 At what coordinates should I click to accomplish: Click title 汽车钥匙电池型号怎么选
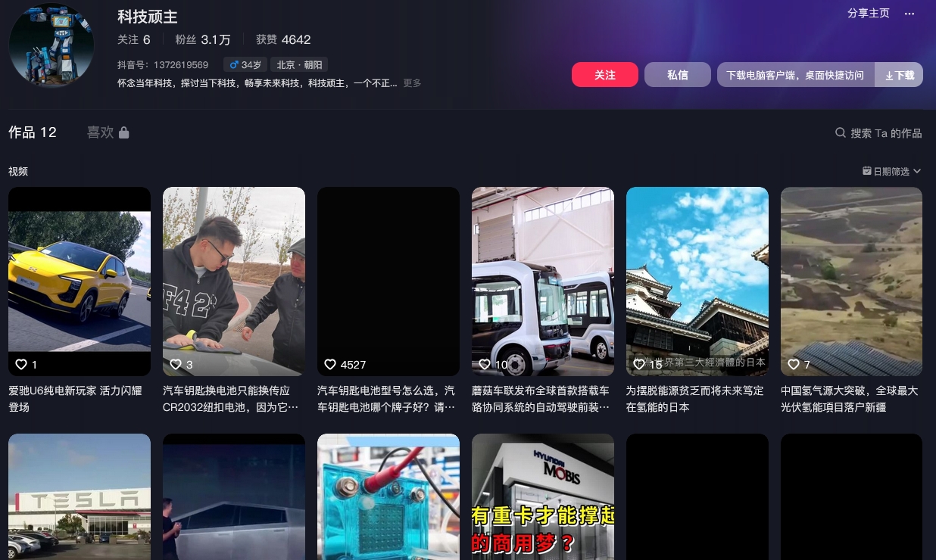[386, 399]
